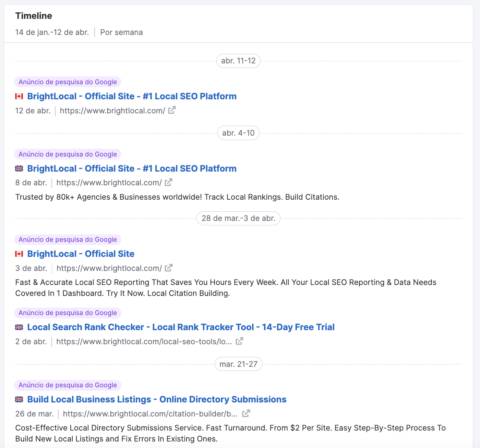Click Canada flag in the abr. 11-12 ad
480x448 pixels.
coord(19,97)
